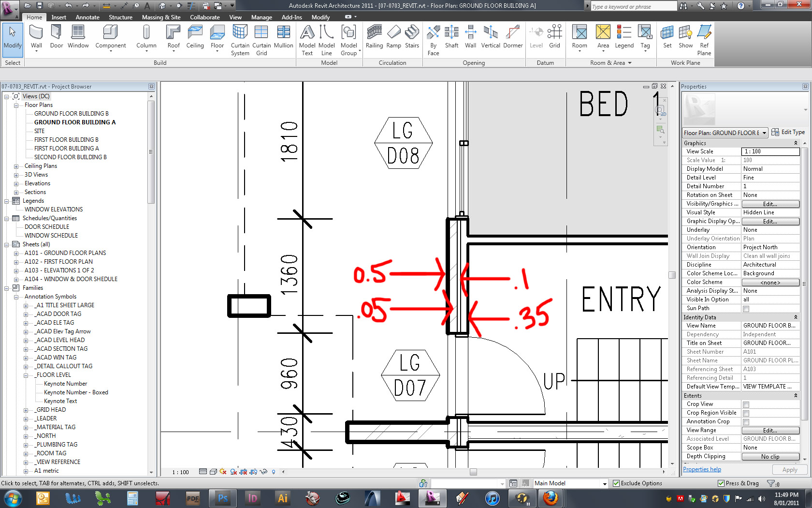Select the Ramp tool
812x508 pixels.
(x=393, y=38)
